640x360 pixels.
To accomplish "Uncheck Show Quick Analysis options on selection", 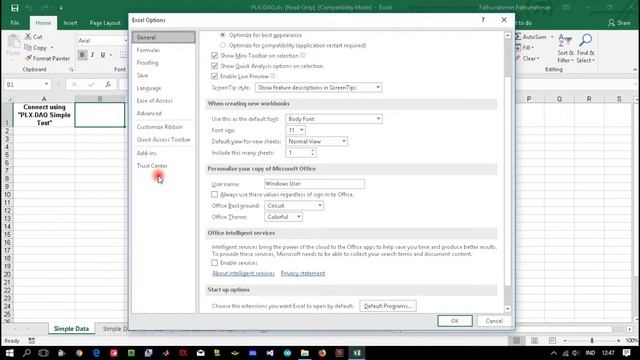I will coord(215,66).
